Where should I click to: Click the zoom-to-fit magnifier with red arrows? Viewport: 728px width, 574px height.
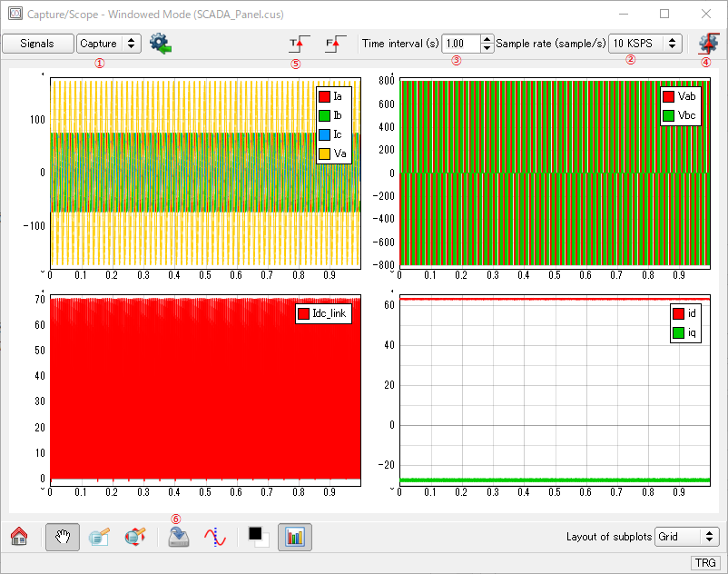[135, 537]
